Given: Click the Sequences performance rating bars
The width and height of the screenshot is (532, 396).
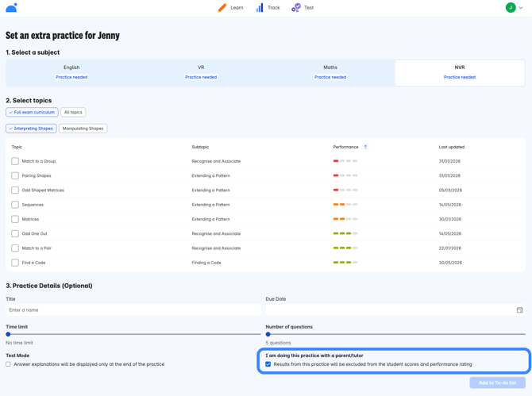Looking at the screenshot, I should click(345, 205).
